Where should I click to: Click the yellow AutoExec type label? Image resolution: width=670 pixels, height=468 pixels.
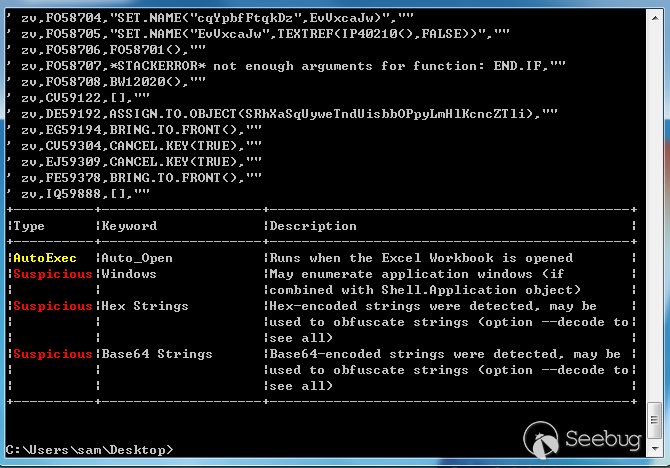point(44,258)
